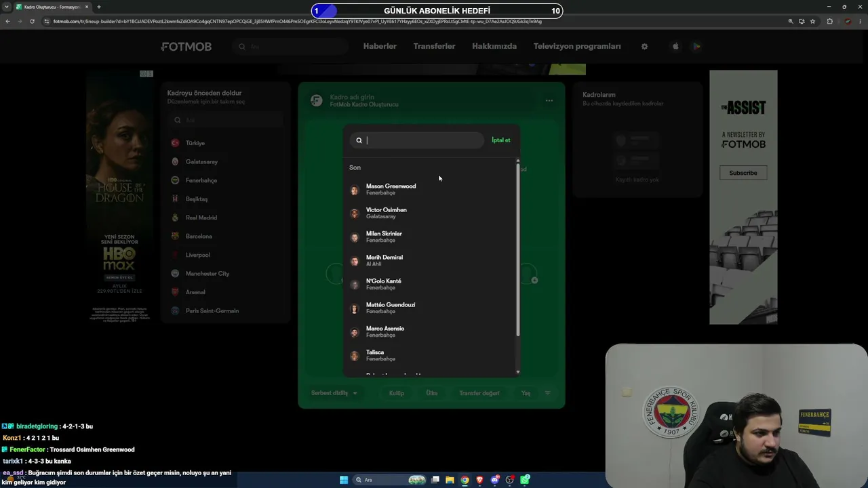Prefill squad with Barcelona
The width and height of the screenshot is (868, 488).
pyautogui.click(x=225, y=237)
